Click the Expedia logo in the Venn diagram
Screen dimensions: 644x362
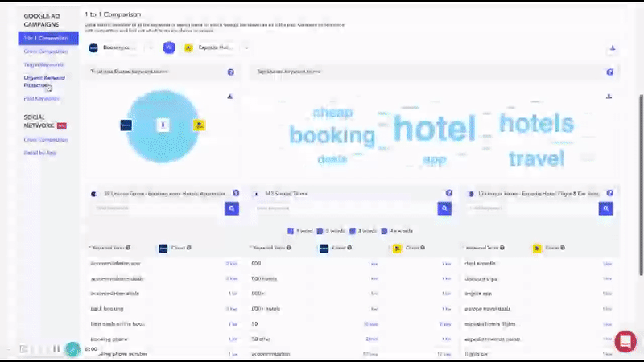click(199, 125)
